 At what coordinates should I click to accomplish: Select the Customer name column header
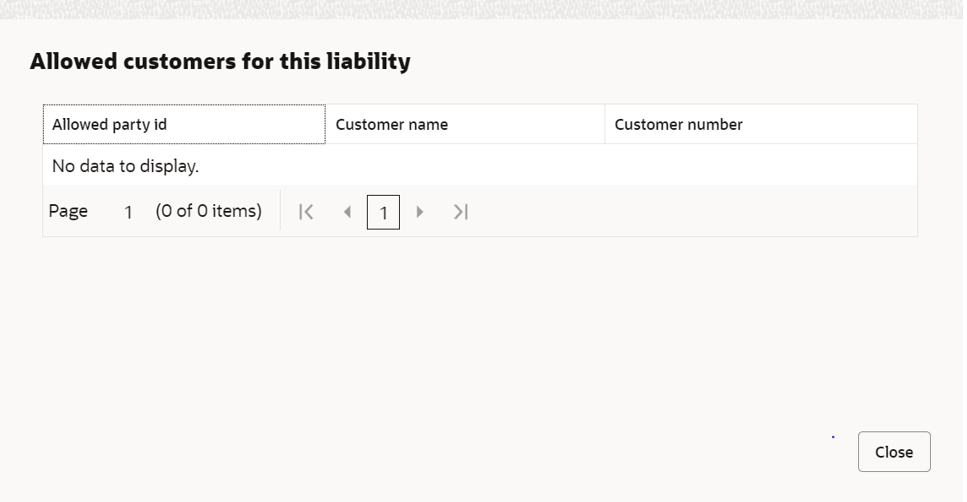pyautogui.click(x=466, y=125)
